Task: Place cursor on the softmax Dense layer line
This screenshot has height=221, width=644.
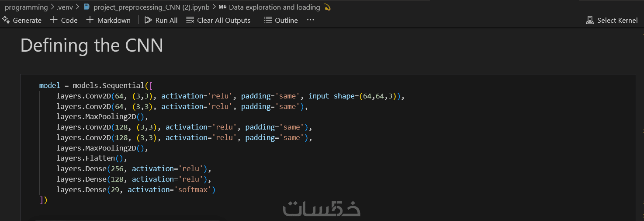Action: coord(135,189)
